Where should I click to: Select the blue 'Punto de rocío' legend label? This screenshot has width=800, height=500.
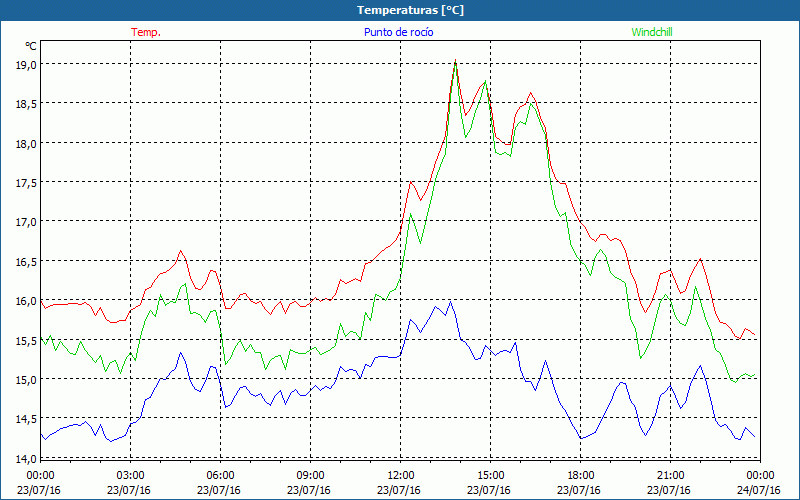tap(398, 32)
